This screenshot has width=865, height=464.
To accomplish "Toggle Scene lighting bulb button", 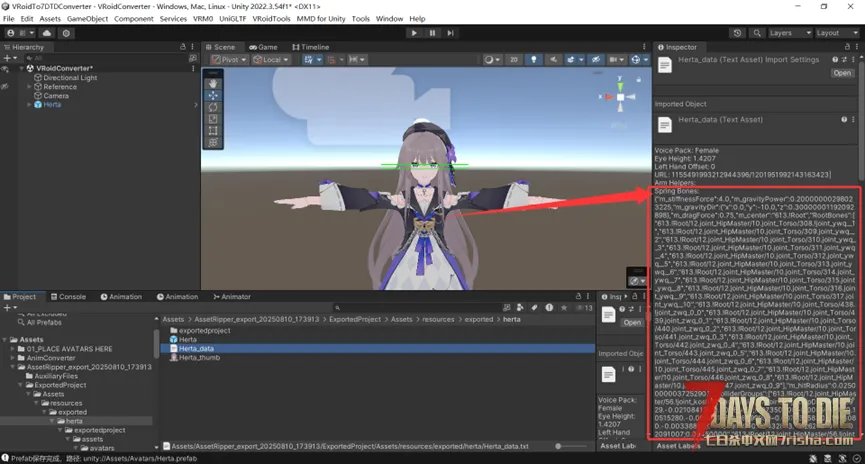I will click(533, 60).
